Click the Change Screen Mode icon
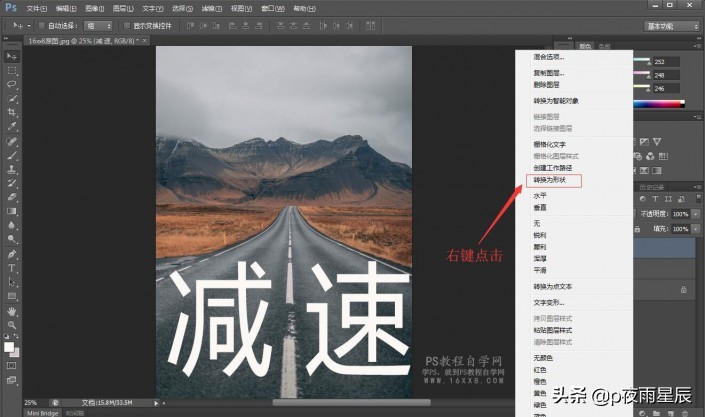Viewport: 705px width, 417px height. pos(12,380)
